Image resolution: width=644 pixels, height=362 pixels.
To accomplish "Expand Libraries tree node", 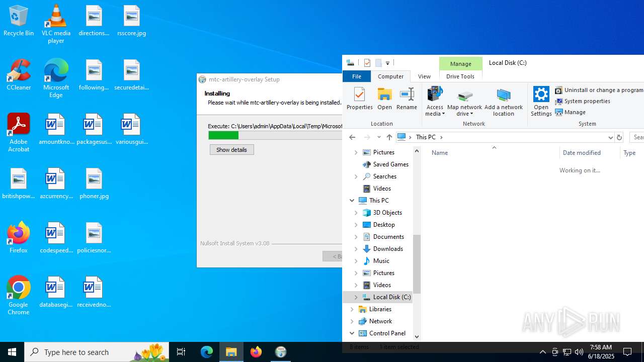I will click(x=352, y=309).
